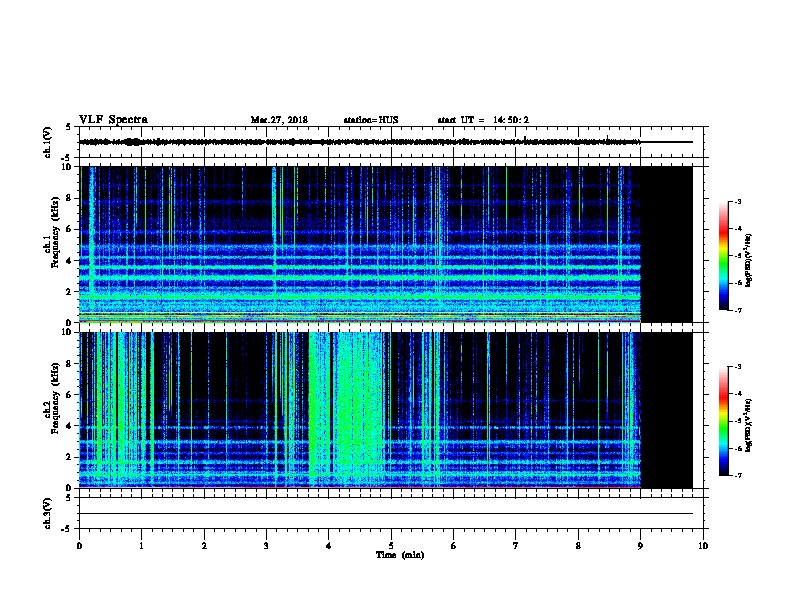Click the ch.3(V) axis label
Viewport: 792px width, 612px height.
[x=48, y=513]
